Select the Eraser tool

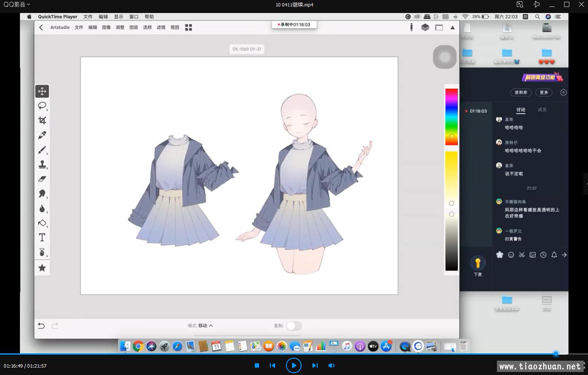coord(42,179)
